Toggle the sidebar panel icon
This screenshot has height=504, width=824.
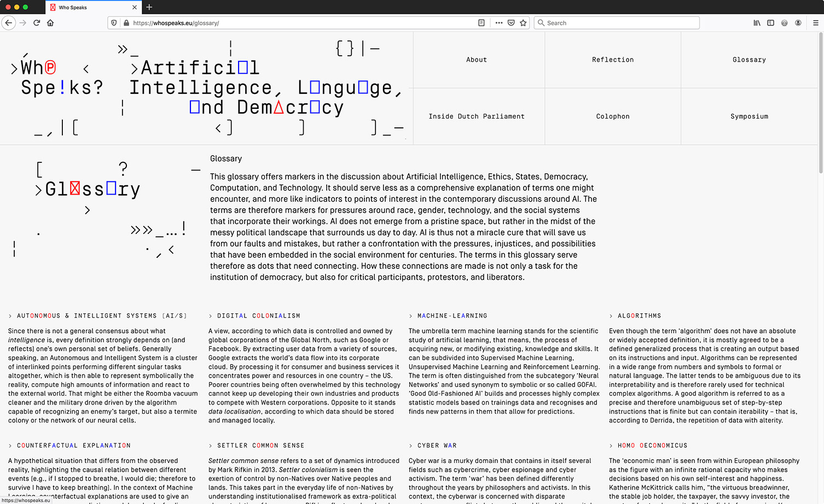770,23
